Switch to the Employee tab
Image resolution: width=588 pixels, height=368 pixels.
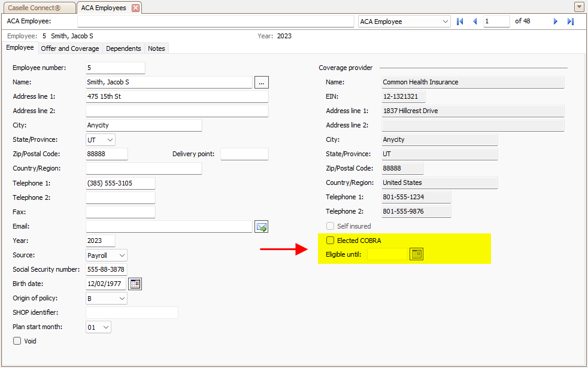click(x=20, y=48)
